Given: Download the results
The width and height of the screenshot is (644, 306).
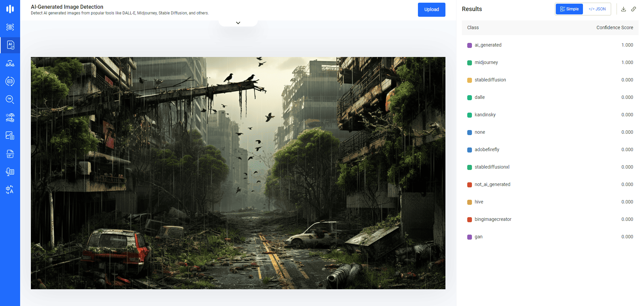Looking at the screenshot, I should (x=624, y=9).
